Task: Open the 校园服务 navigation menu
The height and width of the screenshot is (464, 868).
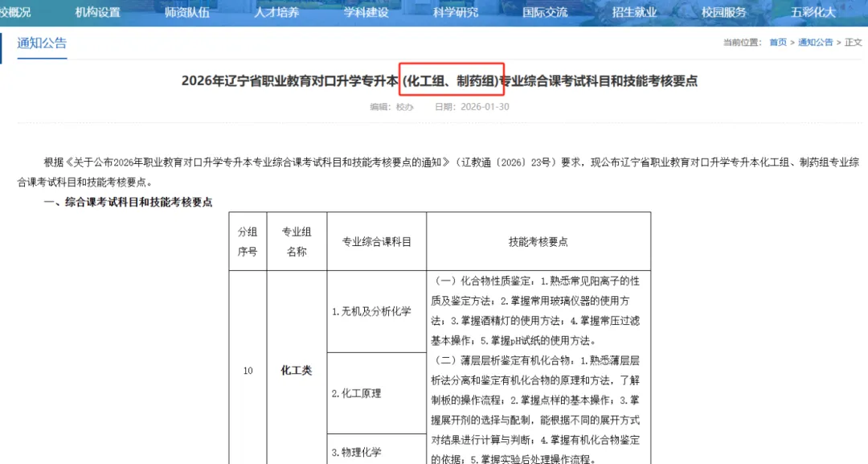Action: 724,12
